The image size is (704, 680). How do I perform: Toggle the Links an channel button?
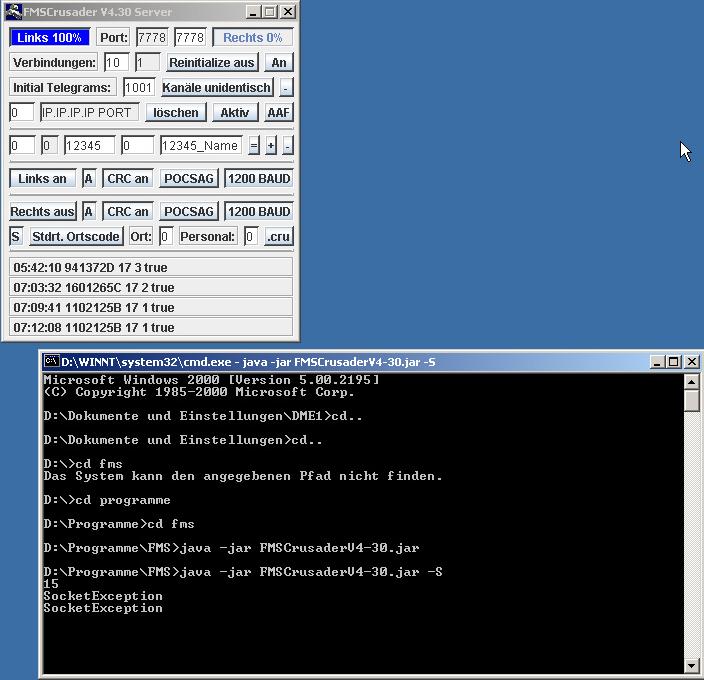(43, 179)
